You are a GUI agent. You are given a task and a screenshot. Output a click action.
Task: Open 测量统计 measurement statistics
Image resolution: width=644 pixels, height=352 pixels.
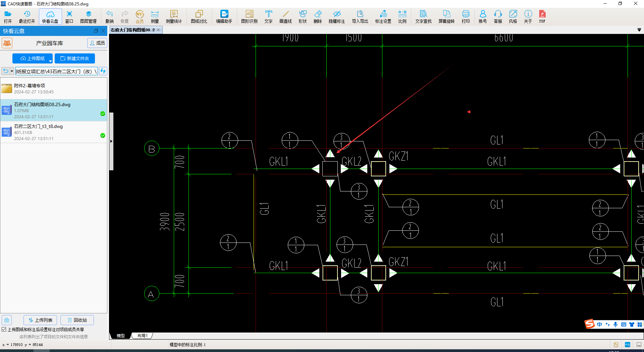tap(174, 16)
